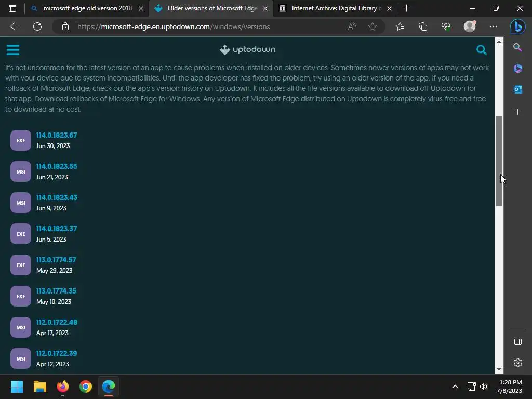Click the MSI badge for 114.0.1823.43

pos(21,203)
